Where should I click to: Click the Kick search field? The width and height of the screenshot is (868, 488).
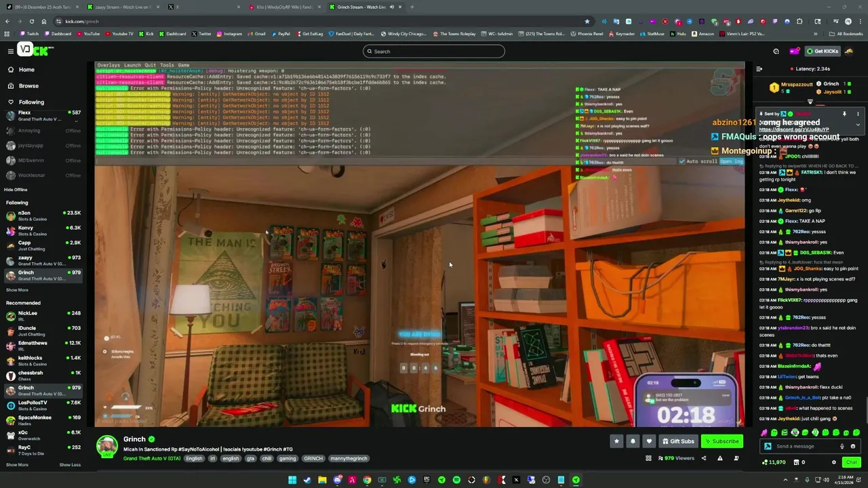(433, 52)
